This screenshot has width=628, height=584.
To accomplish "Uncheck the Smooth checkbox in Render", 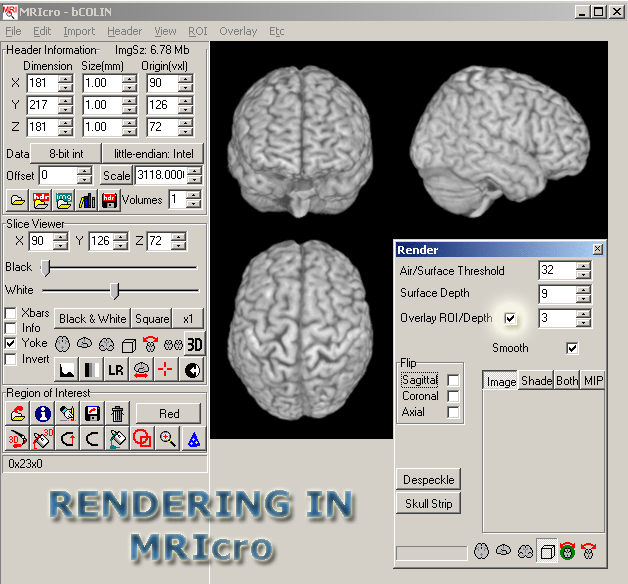I will (x=572, y=348).
